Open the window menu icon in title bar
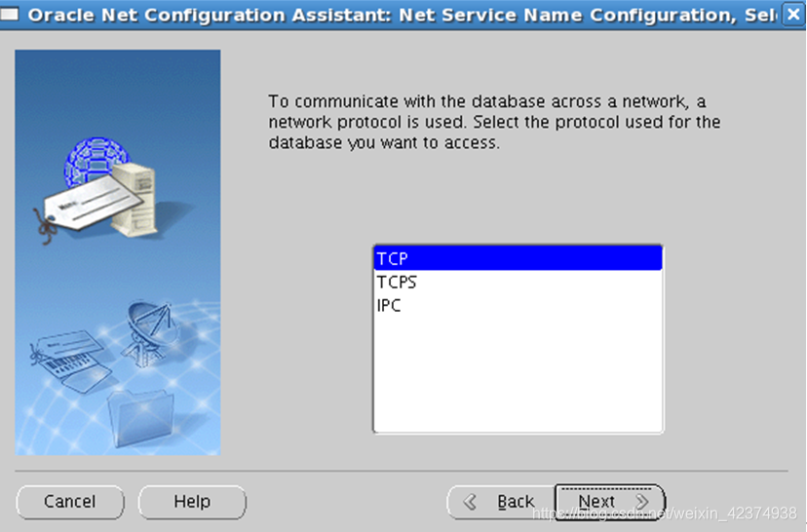The width and height of the screenshot is (807, 532). coord(10,14)
